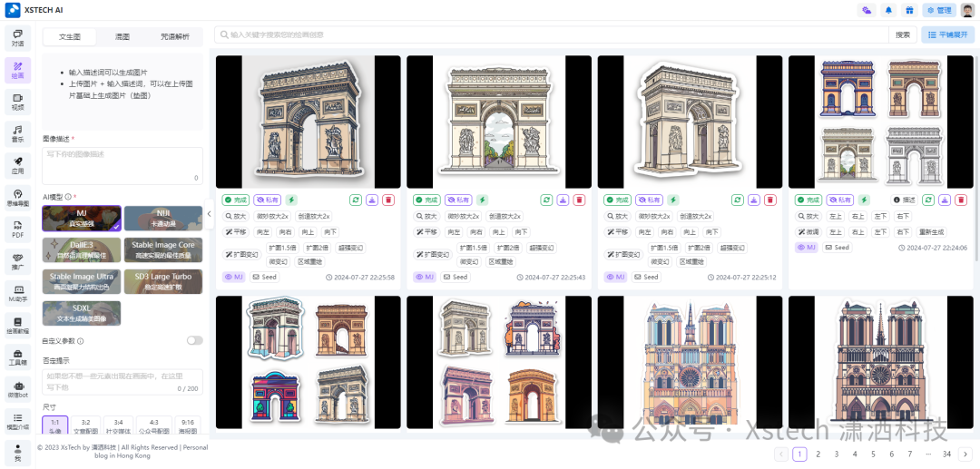Download the image dated 22:25:43

tap(563, 200)
